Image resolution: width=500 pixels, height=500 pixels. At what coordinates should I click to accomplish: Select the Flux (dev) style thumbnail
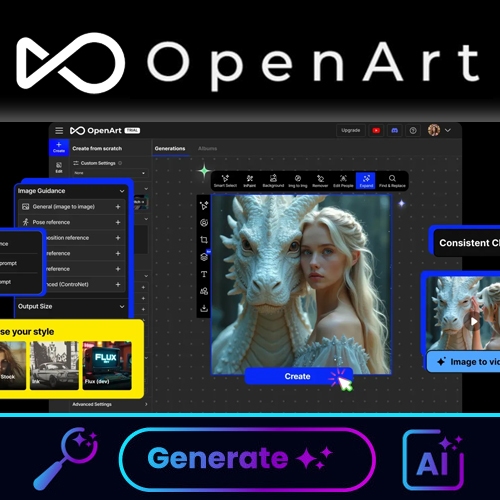(x=107, y=365)
